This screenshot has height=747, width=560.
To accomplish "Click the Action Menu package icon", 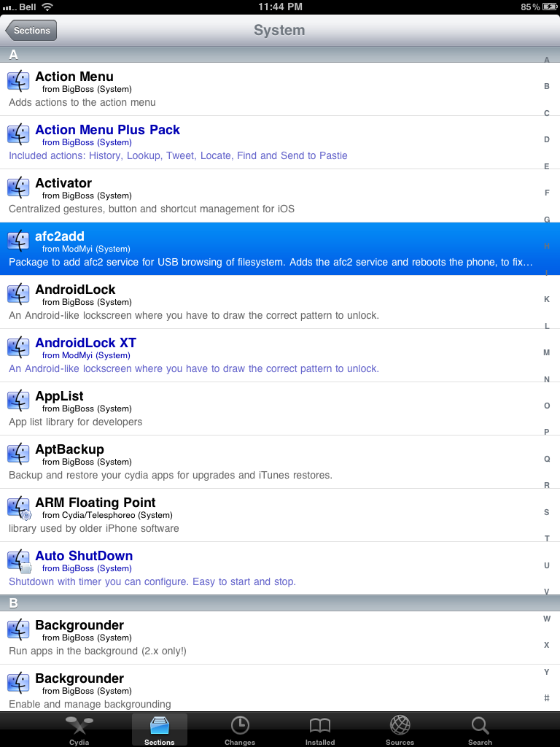I will point(18,81).
